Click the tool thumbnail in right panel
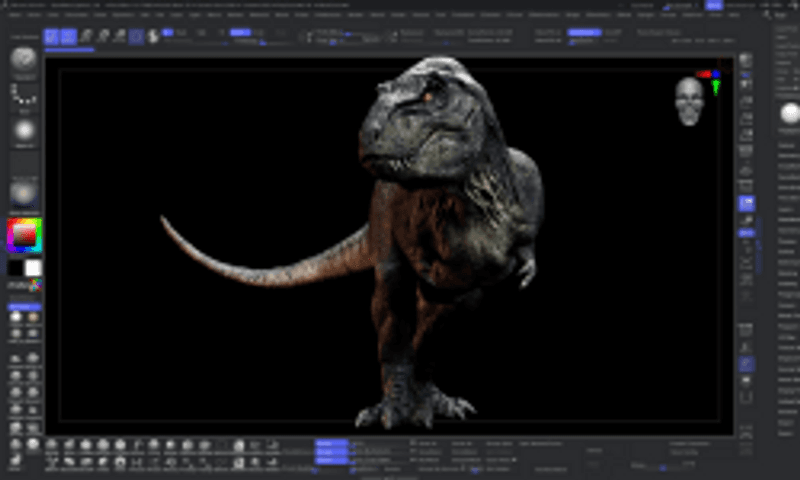Image resolution: width=800 pixels, height=480 pixels. pos(789,115)
